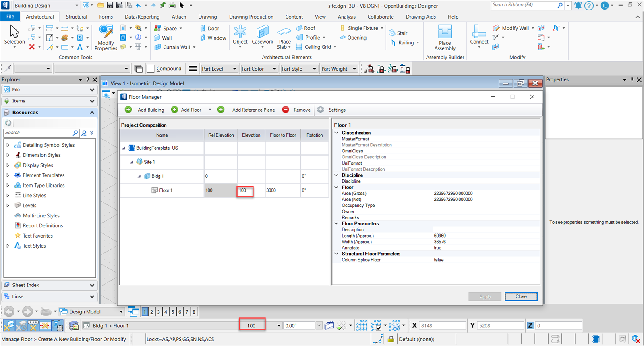644x346 pixels.
Task: Click the red Delete X icon
Action: click(32, 47)
